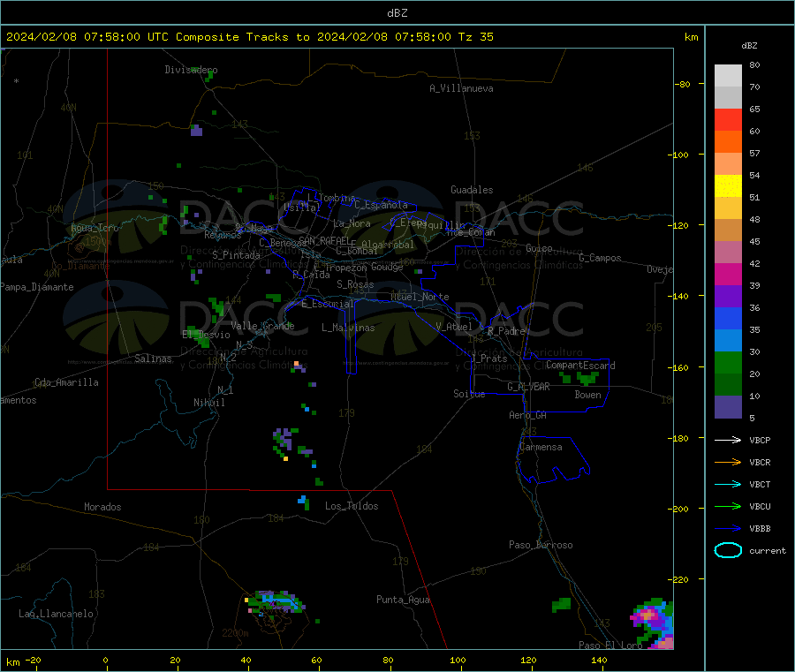The height and width of the screenshot is (672, 795).
Task: Click the 'Lag.Llancanelo' map label
Action: pos(57,615)
